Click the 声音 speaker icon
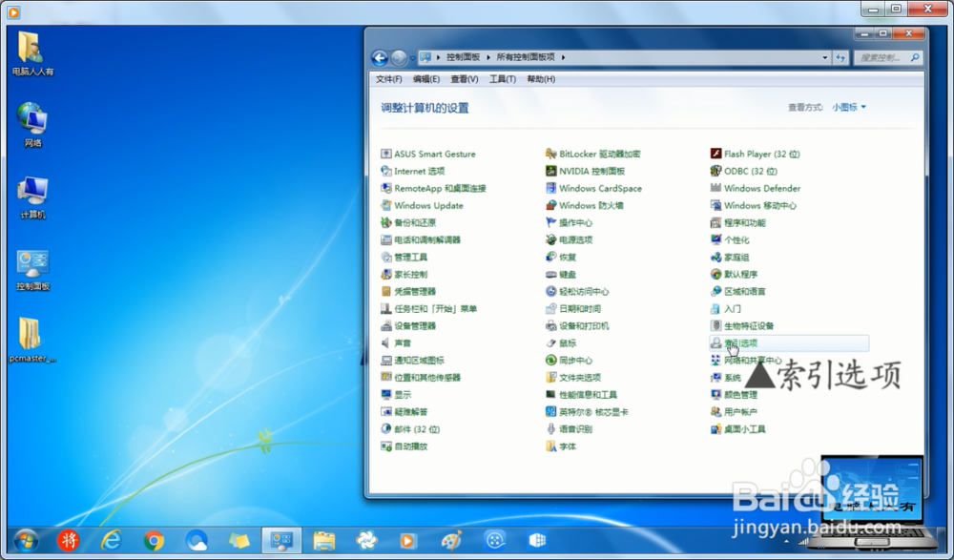The image size is (954, 560). [385, 343]
